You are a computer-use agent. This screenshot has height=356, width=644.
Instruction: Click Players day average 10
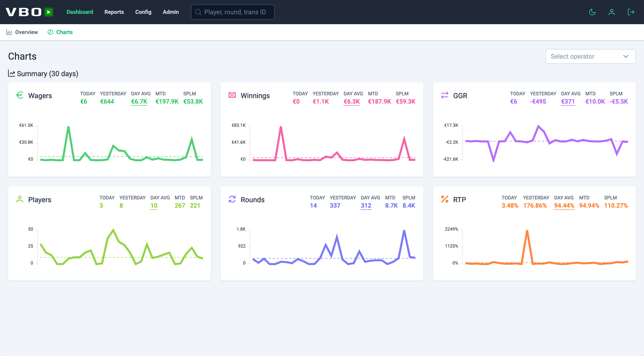pyautogui.click(x=154, y=206)
